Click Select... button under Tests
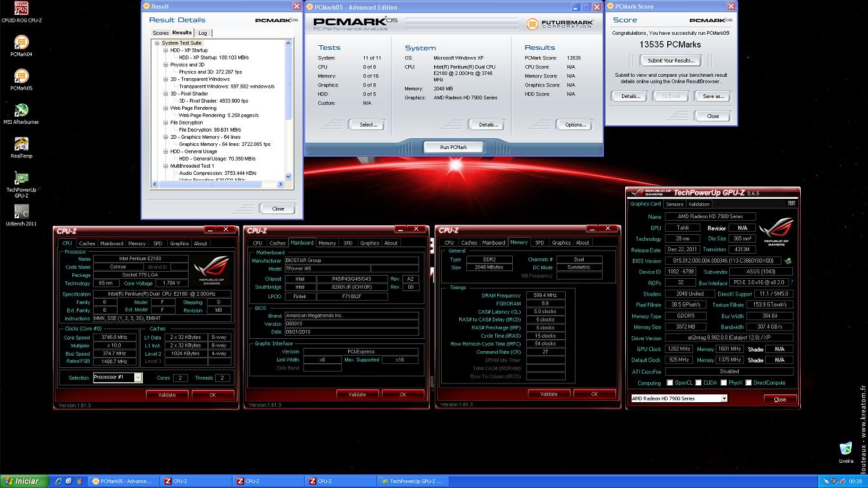This screenshot has width=868, height=488. pos(367,125)
